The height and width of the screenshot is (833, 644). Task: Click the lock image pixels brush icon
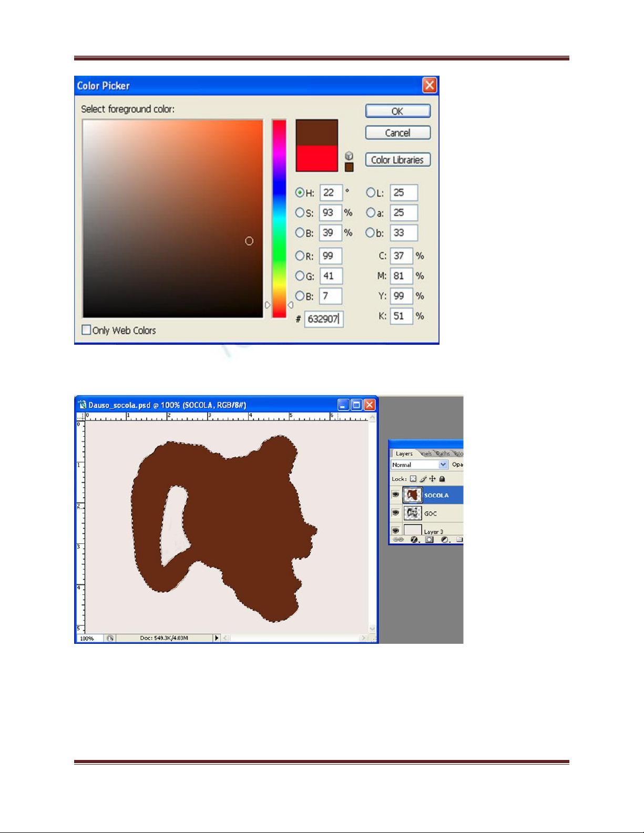(423, 479)
